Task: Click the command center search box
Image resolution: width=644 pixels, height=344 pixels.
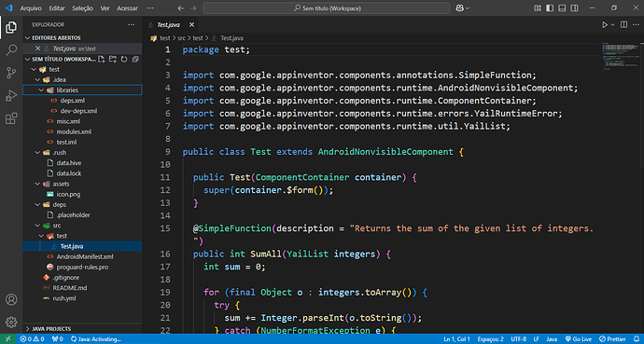Action: [326, 8]
